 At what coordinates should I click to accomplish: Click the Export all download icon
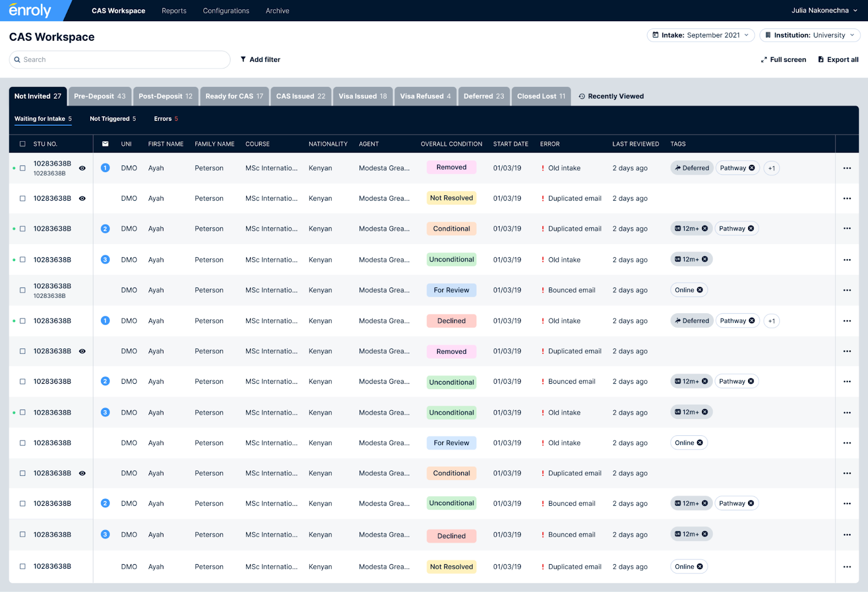point(820,60)
